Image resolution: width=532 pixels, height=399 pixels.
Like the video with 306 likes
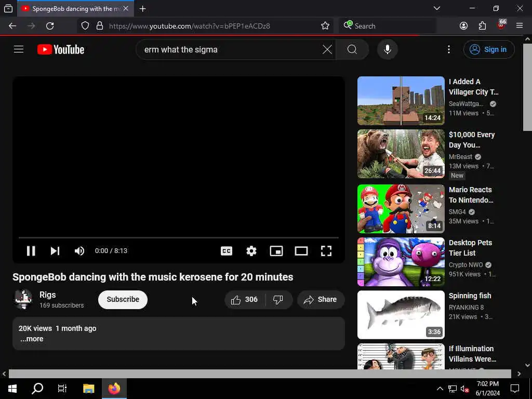(245, 299)
